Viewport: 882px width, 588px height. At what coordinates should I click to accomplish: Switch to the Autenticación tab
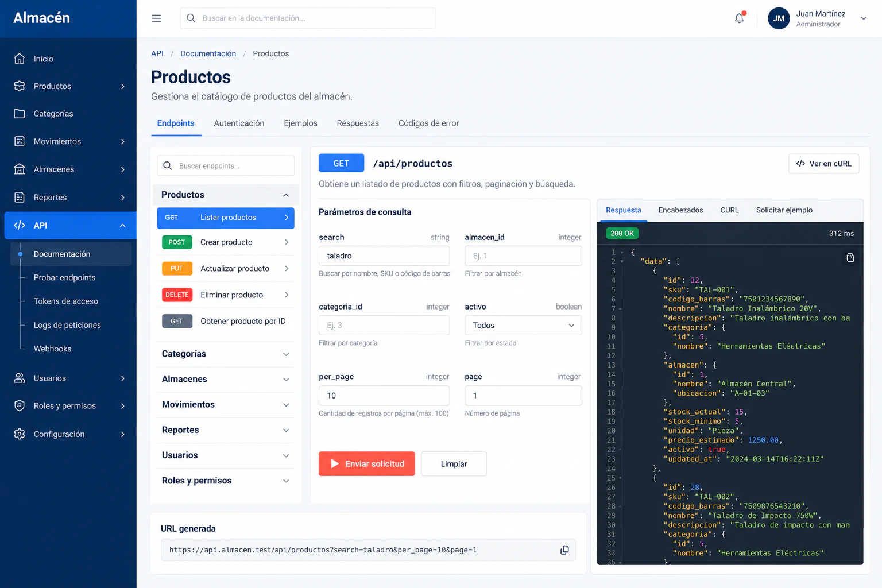click(x=239, y=123)
